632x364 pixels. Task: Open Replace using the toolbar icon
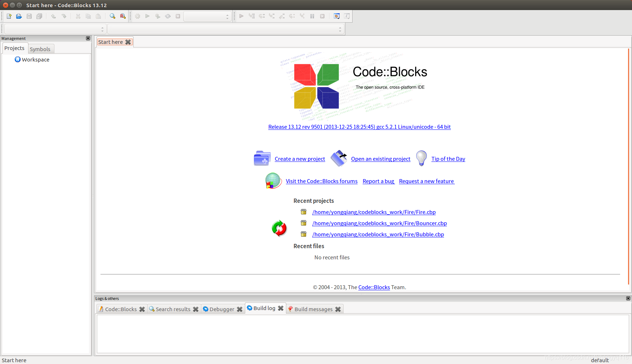click(122, 16)
